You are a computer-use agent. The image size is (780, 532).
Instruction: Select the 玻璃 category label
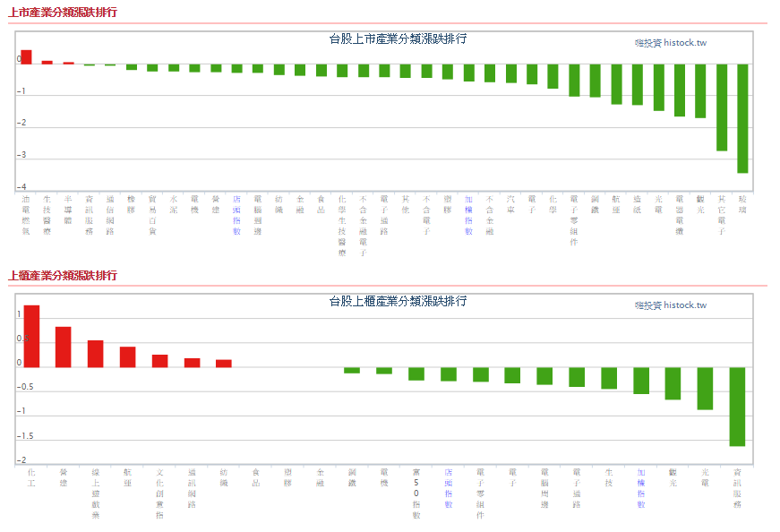pos(742,203)
